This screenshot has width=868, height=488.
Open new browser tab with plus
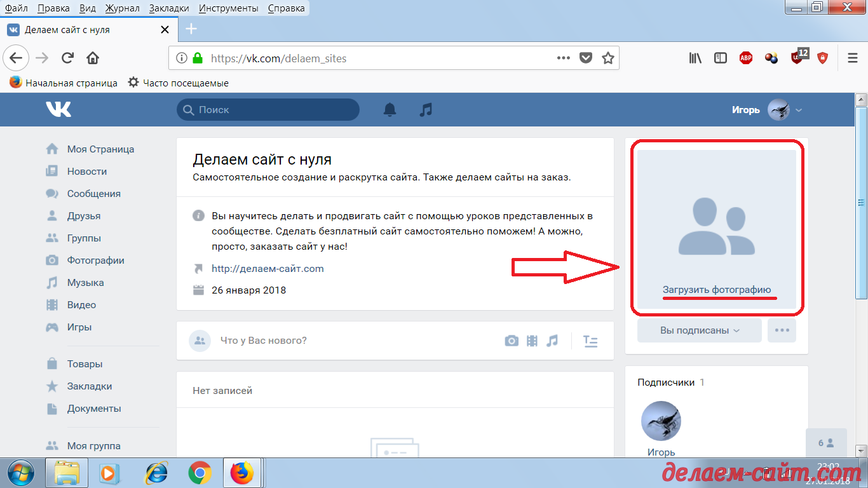(191, 29)
